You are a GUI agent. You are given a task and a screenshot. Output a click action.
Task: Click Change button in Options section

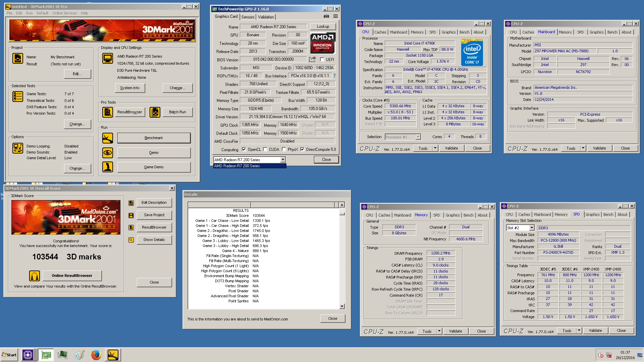tap(77, 168)
